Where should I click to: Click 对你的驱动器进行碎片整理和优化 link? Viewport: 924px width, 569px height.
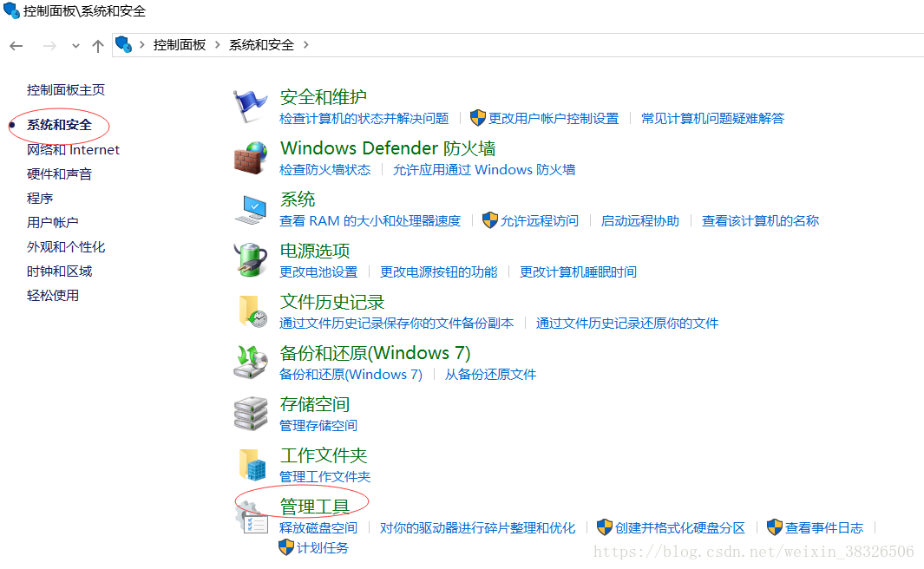pos(477,527)
